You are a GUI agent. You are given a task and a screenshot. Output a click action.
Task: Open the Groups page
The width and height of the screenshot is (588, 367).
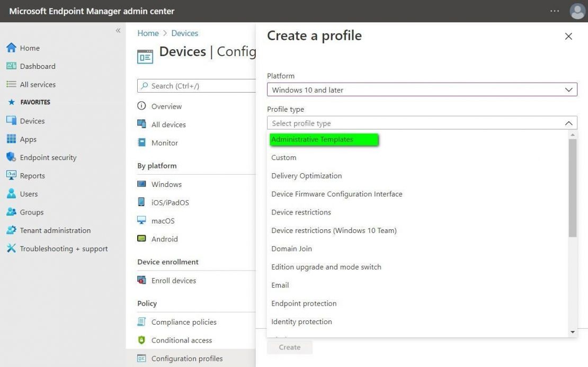[32, 212]
